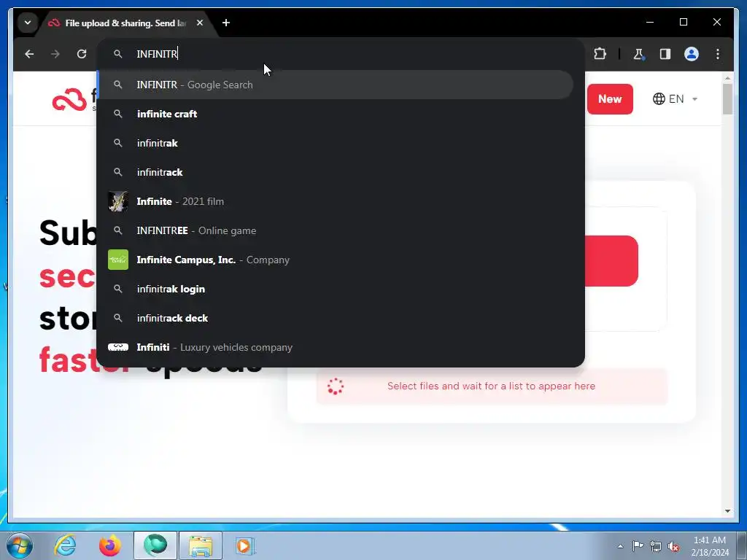The image size is (747, 560).
Task: Click the red cloud site logo
Action: click(69, 100)
